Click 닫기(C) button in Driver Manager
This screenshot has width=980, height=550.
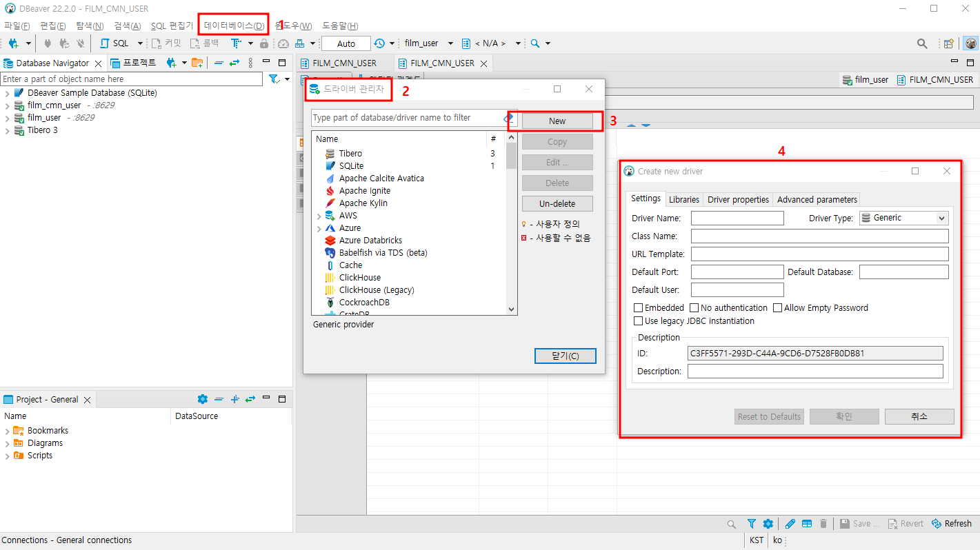coord(565,356)
